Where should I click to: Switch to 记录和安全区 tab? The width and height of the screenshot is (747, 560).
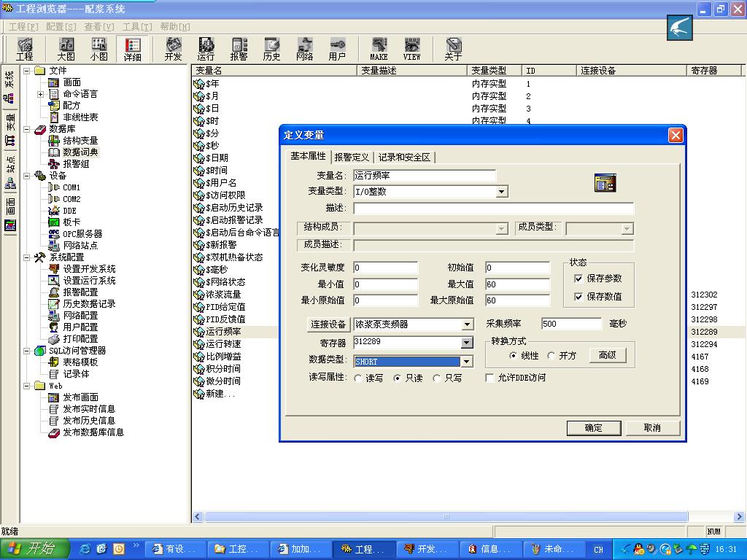[404, 157]
